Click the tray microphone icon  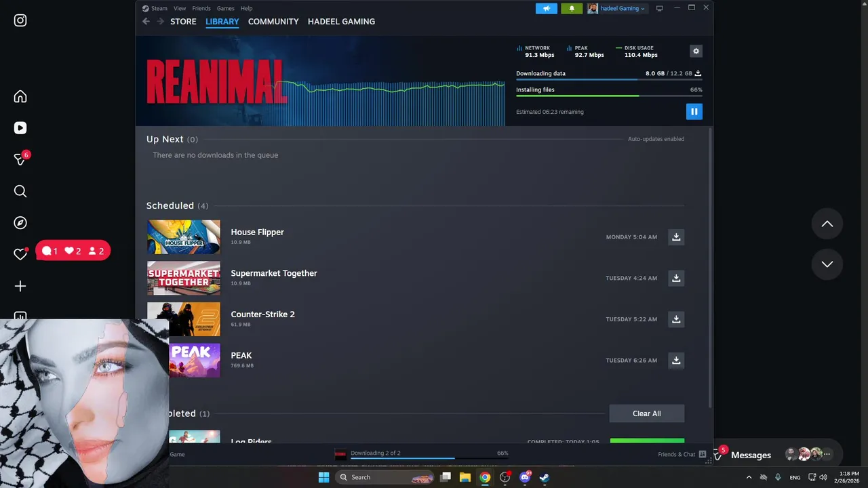pyautogui.click(x=778, y=477)
